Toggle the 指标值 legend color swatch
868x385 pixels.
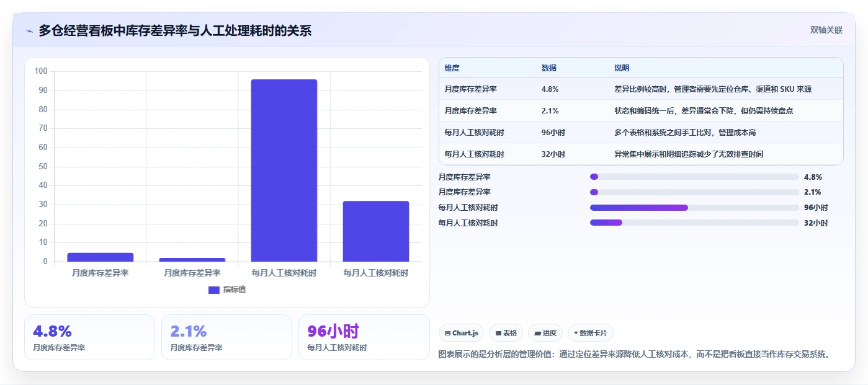pos(214,290)
